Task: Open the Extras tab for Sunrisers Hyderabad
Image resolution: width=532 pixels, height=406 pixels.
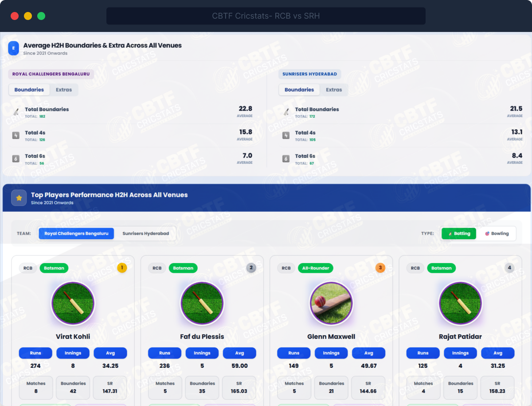Action: (334, 90)
